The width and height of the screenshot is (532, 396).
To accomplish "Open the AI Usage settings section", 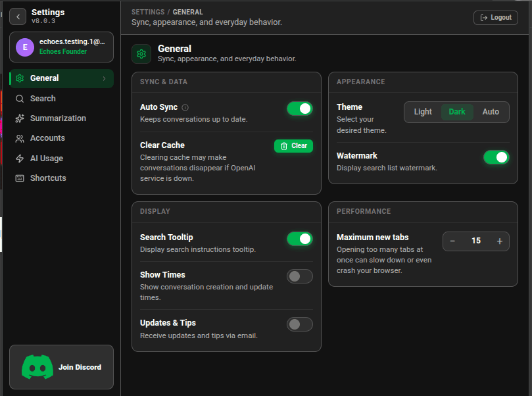I will 61,159.
